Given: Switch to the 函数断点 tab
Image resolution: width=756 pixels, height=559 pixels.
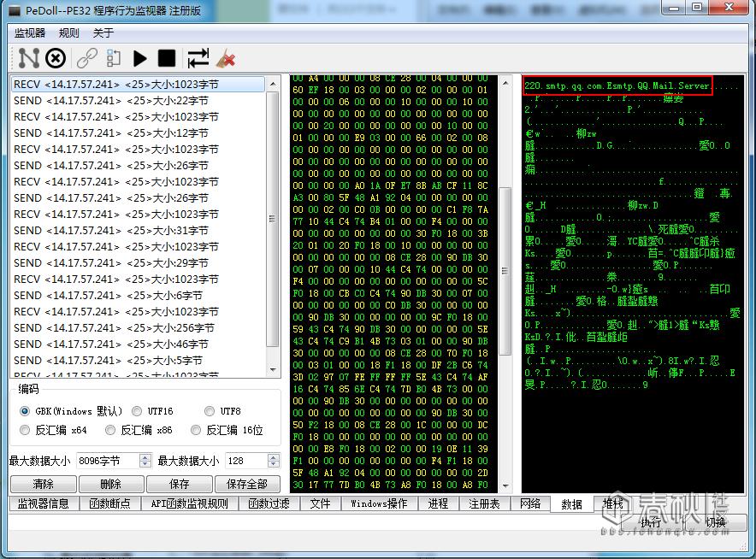Looking at the screenshot, I should point(109,503).
